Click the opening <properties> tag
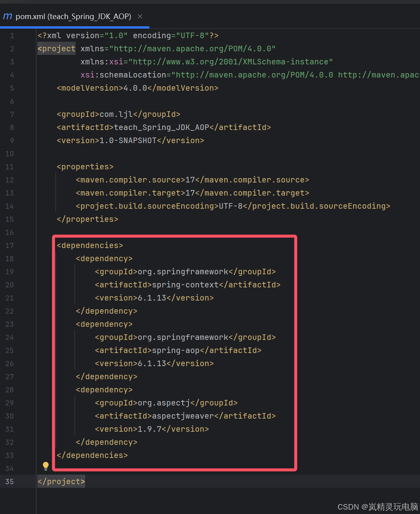The width and height of the screenshot is (420, 514). 85,167
